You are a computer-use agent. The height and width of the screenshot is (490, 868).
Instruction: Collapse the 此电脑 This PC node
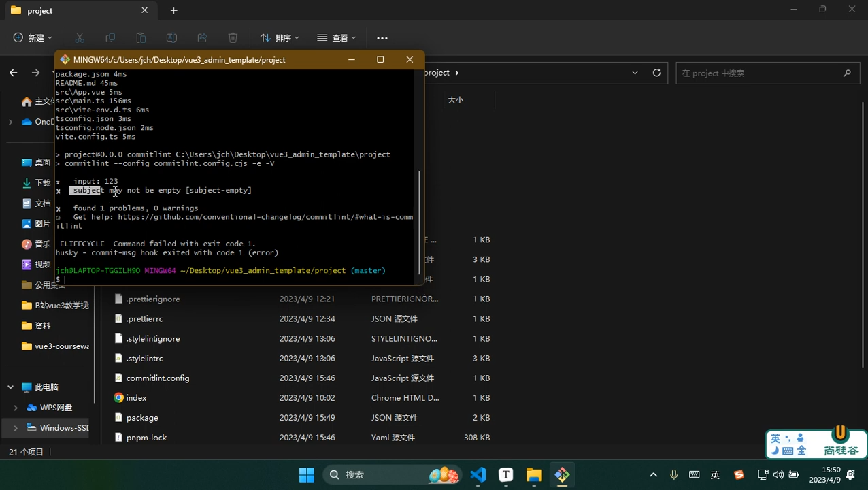pos(10,387)
